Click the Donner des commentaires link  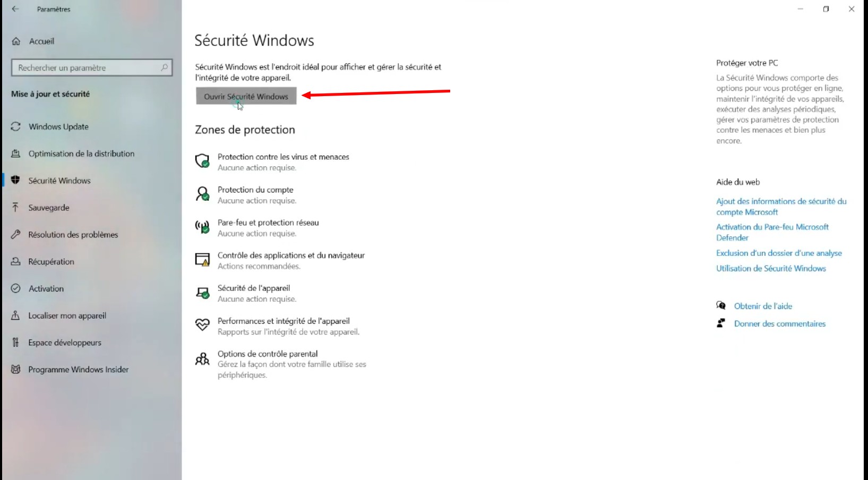(x=779, y=324)
